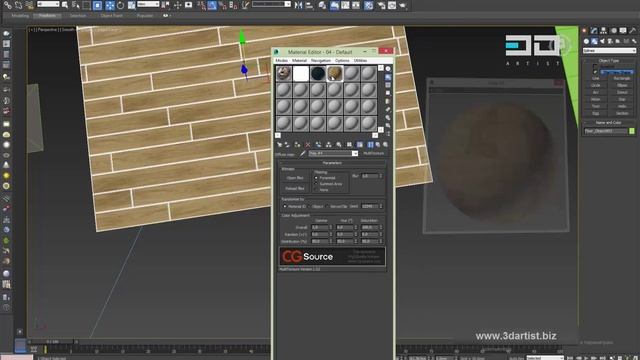
Task: Open the Utilities menu in Material Editor
Action: click(360, 60)
